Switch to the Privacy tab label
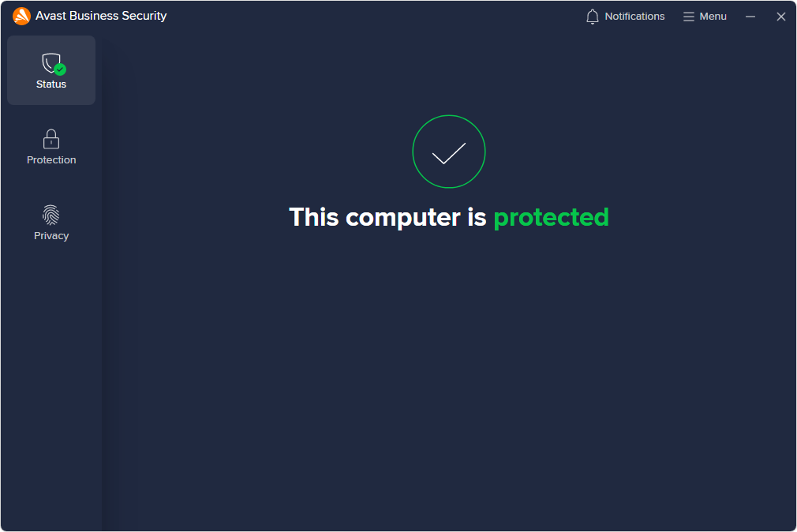 51,236
